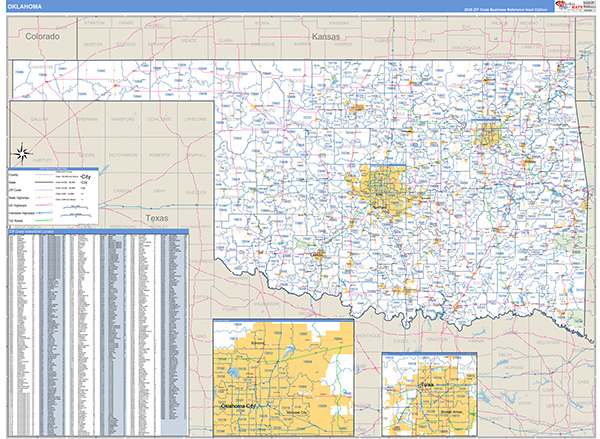Open the ZIP Code Index/Grid Locator header
The height and width of the screenshot is (439, 600).
(95, 233)
